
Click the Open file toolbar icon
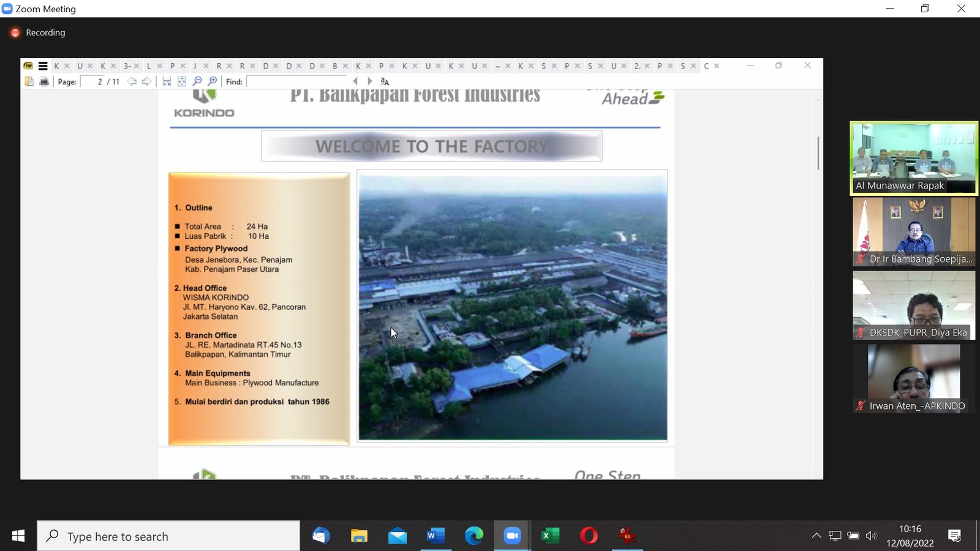click(x=29, y=81)
